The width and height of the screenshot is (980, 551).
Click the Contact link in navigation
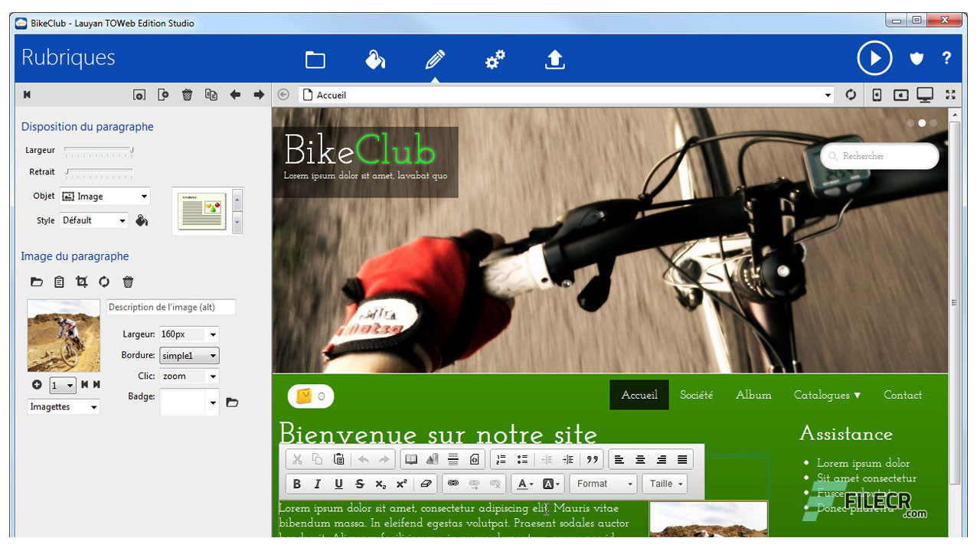903,395
